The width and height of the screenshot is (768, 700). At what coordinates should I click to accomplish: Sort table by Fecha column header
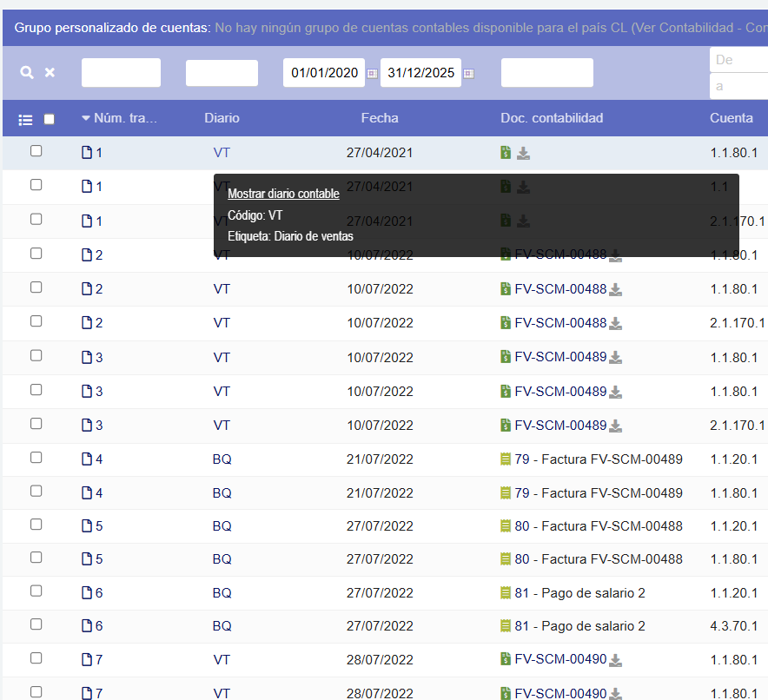[380, 118]
